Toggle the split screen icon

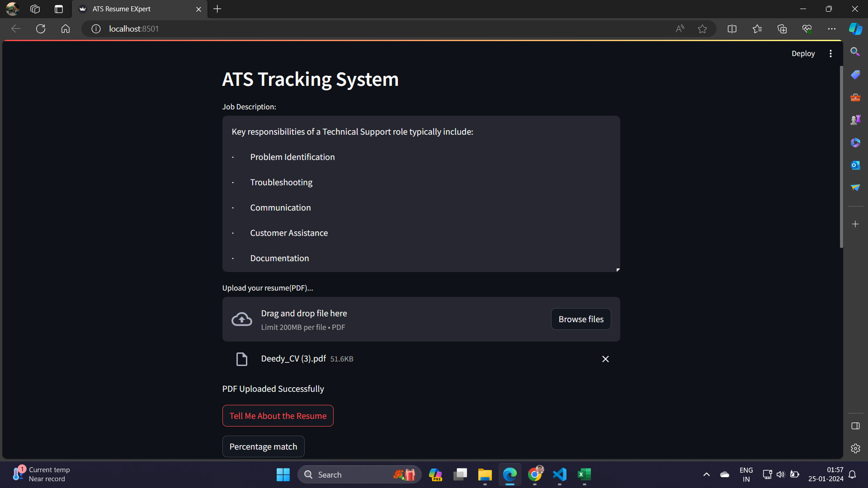coord(732,29)
